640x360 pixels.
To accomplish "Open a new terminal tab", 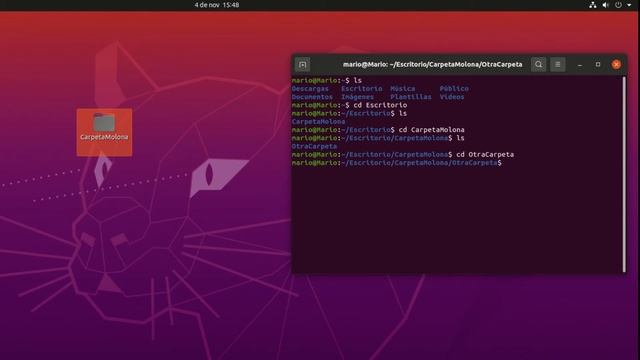I will (302, 64).
